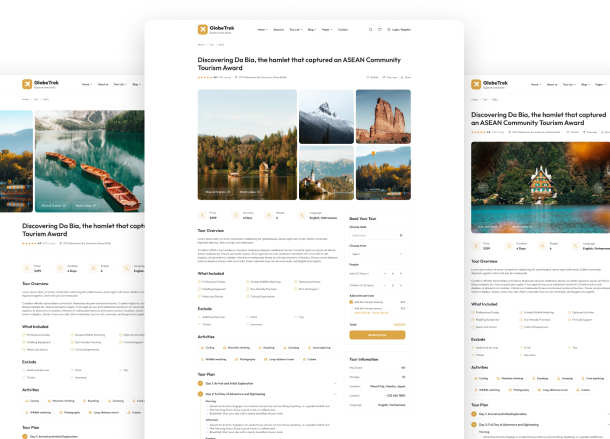The height and width of the screenshot is (439, 610).
Task: Click the tour title in the left page
Action: point(83,230)
